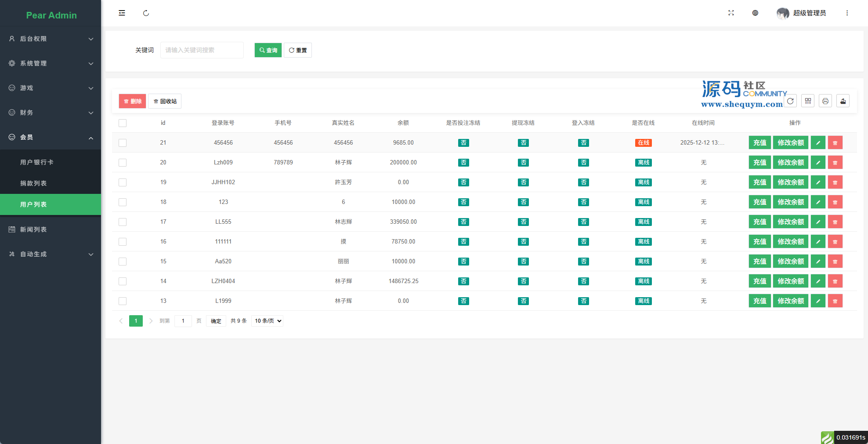Open 新闻列表 in the sidebar
The width and height of the screenshot is (868, 444).
[x=33, y=229]
